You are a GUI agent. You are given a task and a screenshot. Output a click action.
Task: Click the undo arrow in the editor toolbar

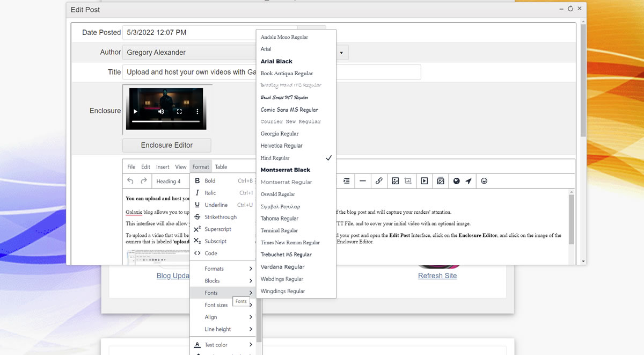click(x=130, y=181)
